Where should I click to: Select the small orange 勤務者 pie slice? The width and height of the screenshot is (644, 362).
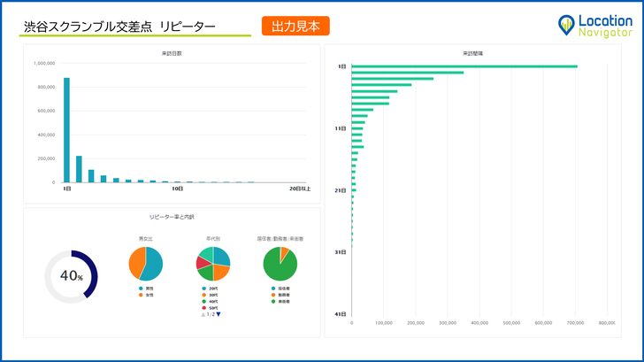tap(284, 252)
